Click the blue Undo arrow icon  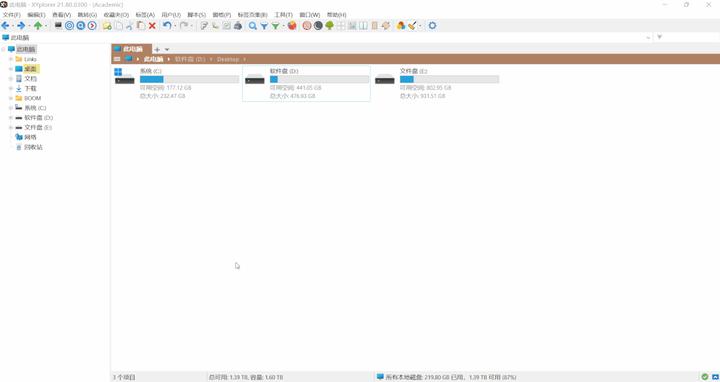[167, 26]
